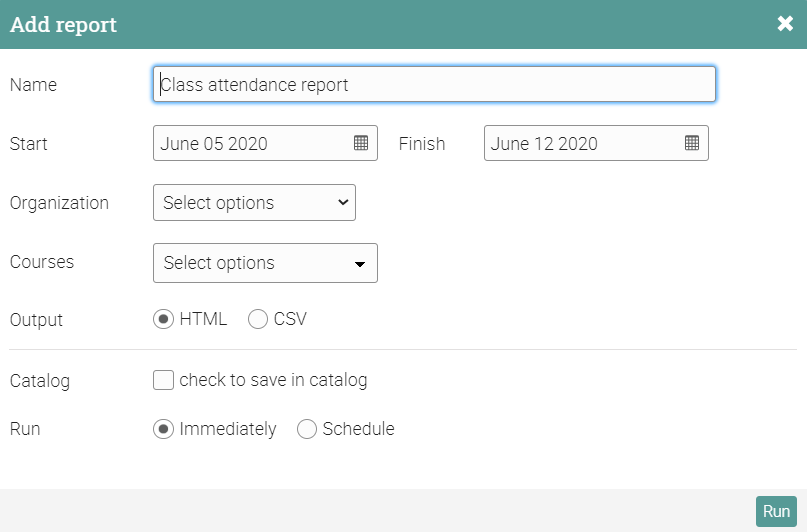Click the report Name text field
This screenshot has width=807, height=532.
click(x=435, y=85)
